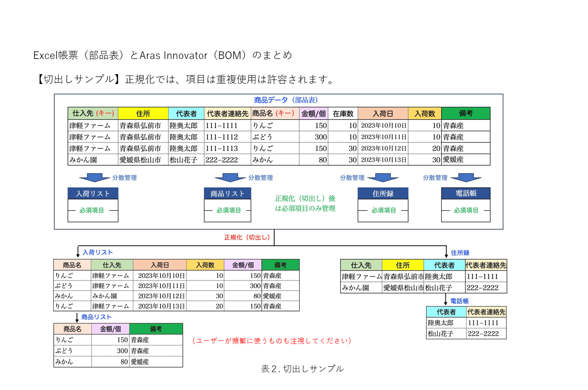Click the 金額/個 header in the lower 商品リスト table
The height and width of the screenshot is (390, 588).
[x=110, y=329]
